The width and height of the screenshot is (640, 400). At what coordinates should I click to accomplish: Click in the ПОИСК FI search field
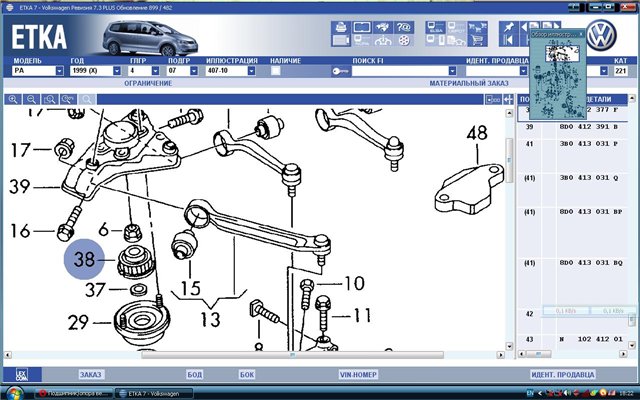[x=400, y=71]
